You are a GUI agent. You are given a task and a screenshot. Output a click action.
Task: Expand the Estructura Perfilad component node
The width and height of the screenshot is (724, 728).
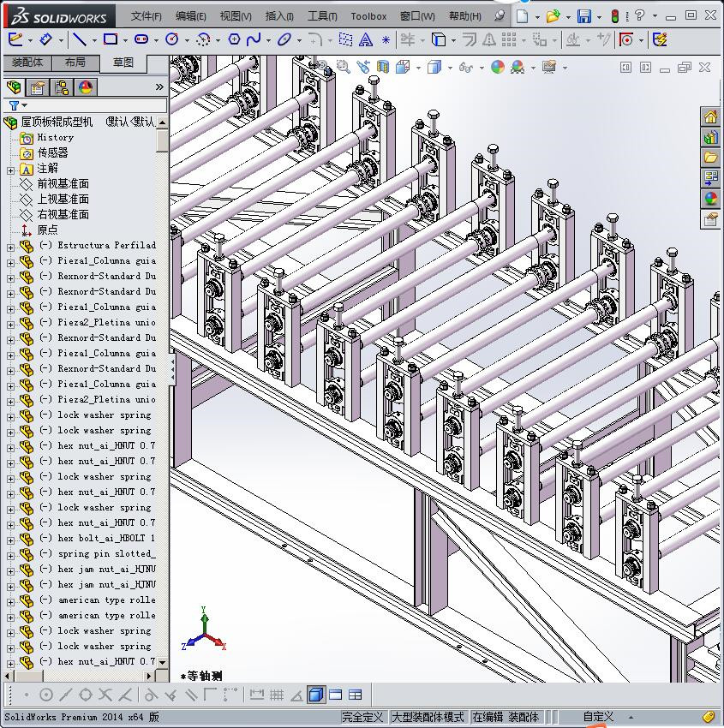10,246
